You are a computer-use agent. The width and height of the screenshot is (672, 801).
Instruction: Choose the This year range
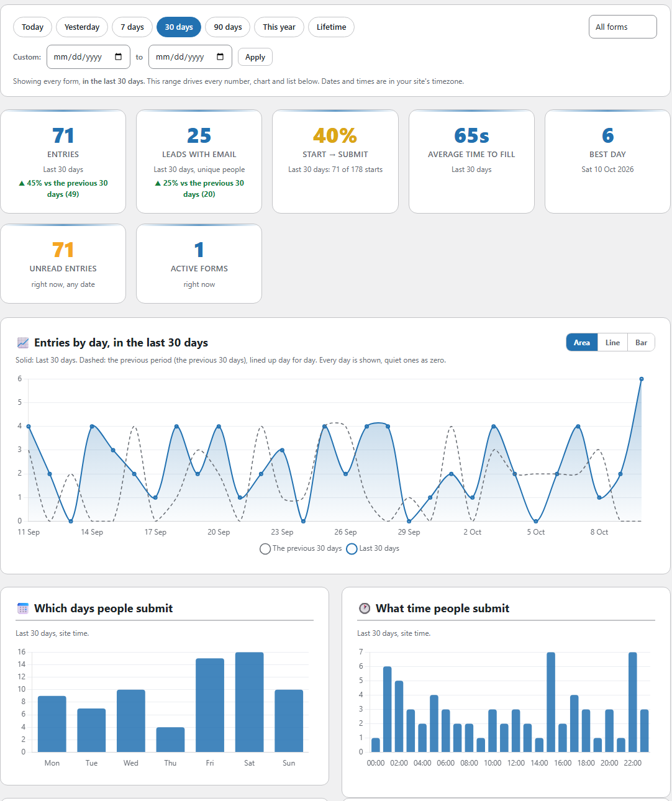coord(279,27)
